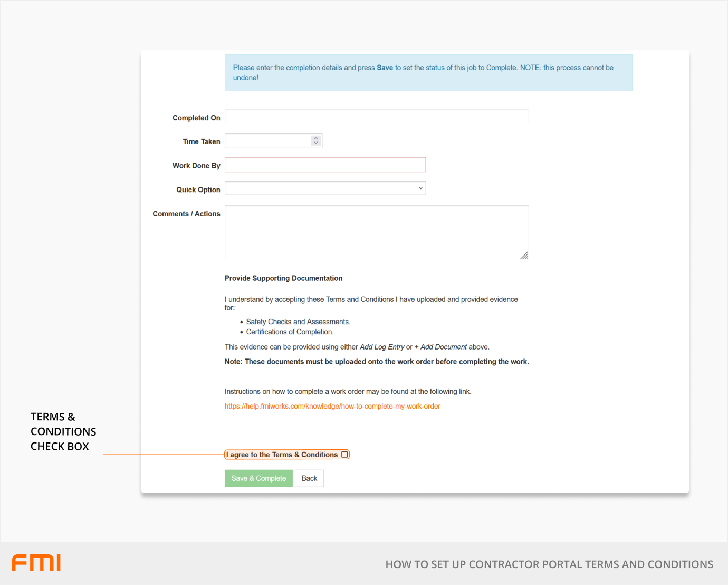Decrease Time Taken with down arrow
The width and height of the screenshot is (728, 585).
pyautogui.click(x=316, y=143)
